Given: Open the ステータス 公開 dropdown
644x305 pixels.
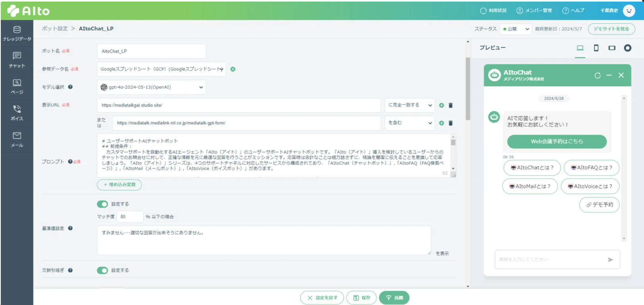Looking at the screenshot, I should point(516,29).
